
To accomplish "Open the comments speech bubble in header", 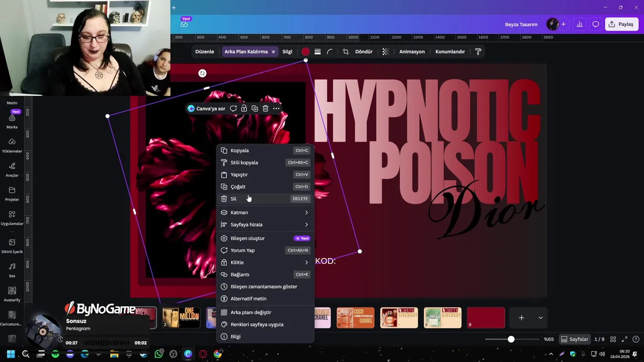I will tap(596, 24).
